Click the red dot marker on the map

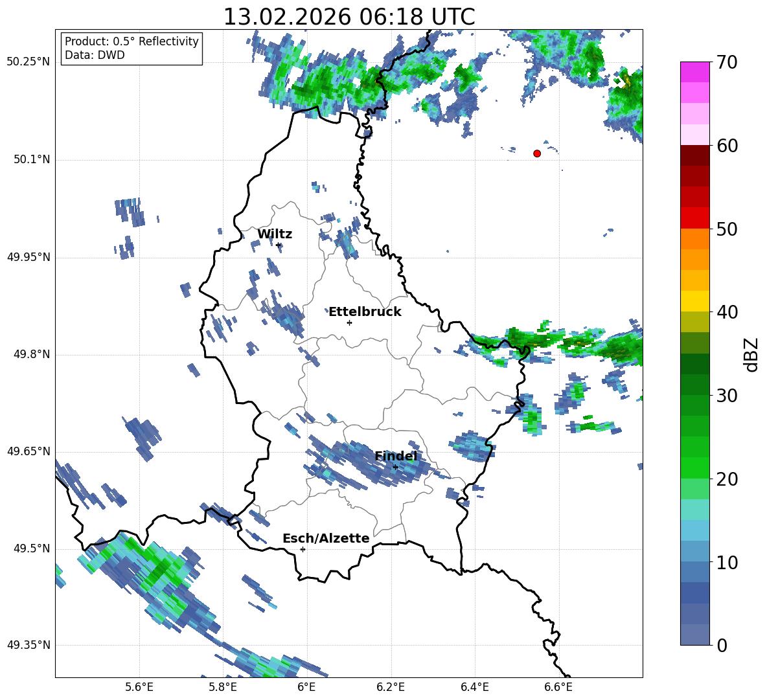click(x=537, y=153)
